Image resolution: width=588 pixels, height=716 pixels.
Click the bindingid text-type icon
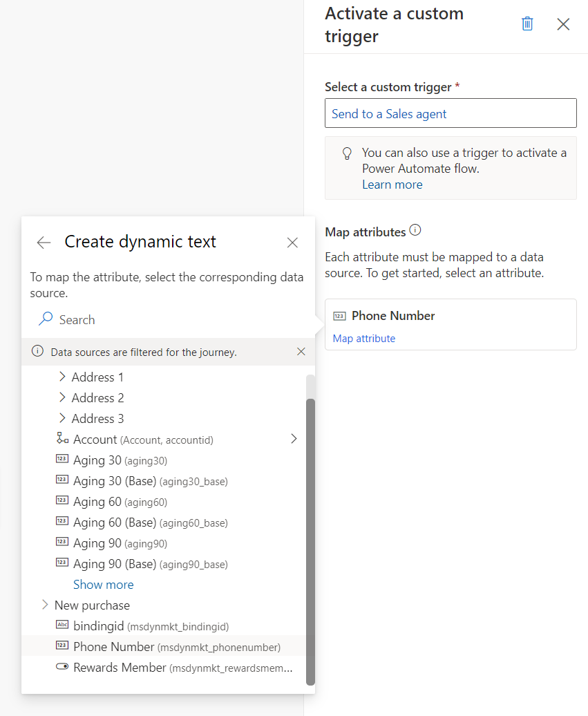[62, 625]
